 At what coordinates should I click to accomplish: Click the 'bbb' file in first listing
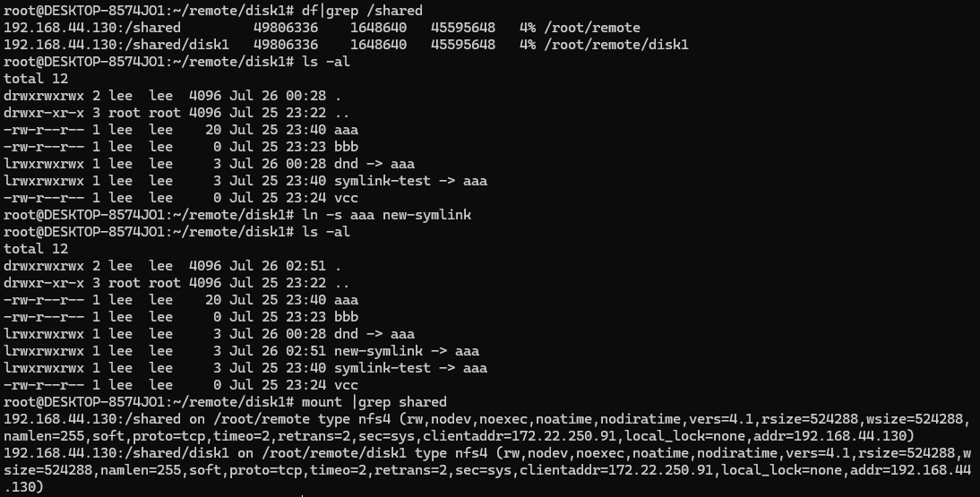pyautogui.click(x=347, y=147)
